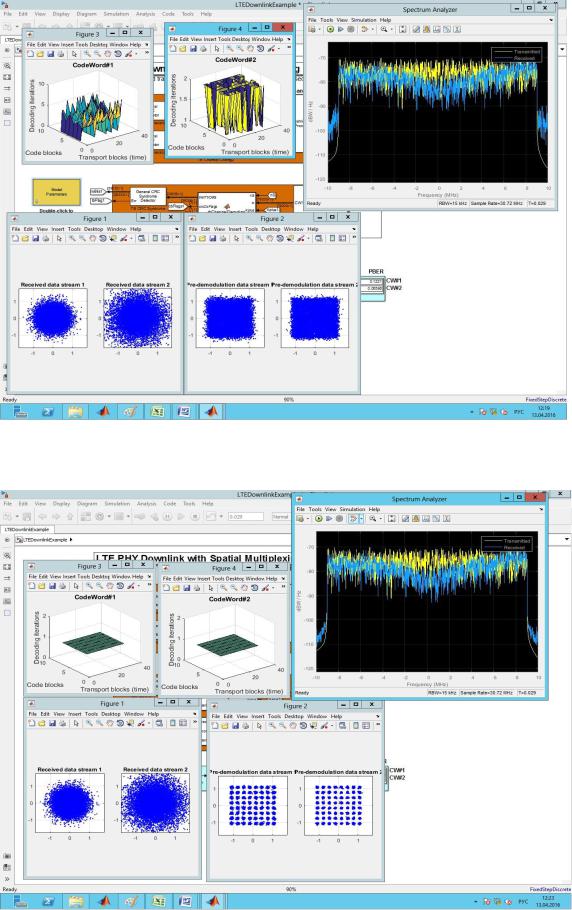This screenshot has height=910, width=572.
Task: Stop simulation icon in Spectrum Analyzer (12:19 screenshot)
Action: click(x=350, y=28)
